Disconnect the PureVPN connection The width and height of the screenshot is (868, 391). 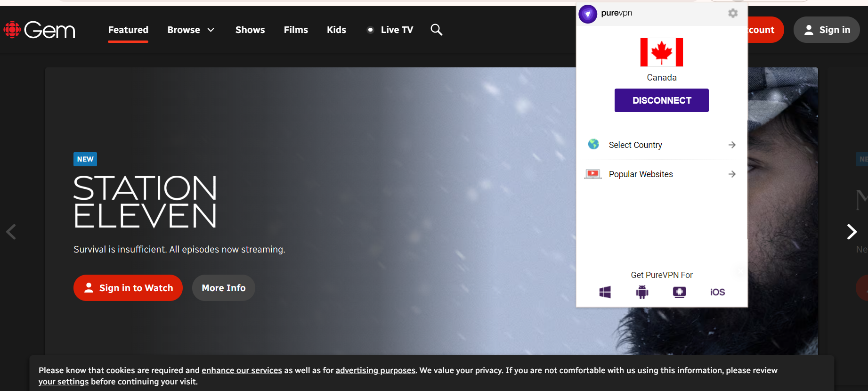(662, 100)
